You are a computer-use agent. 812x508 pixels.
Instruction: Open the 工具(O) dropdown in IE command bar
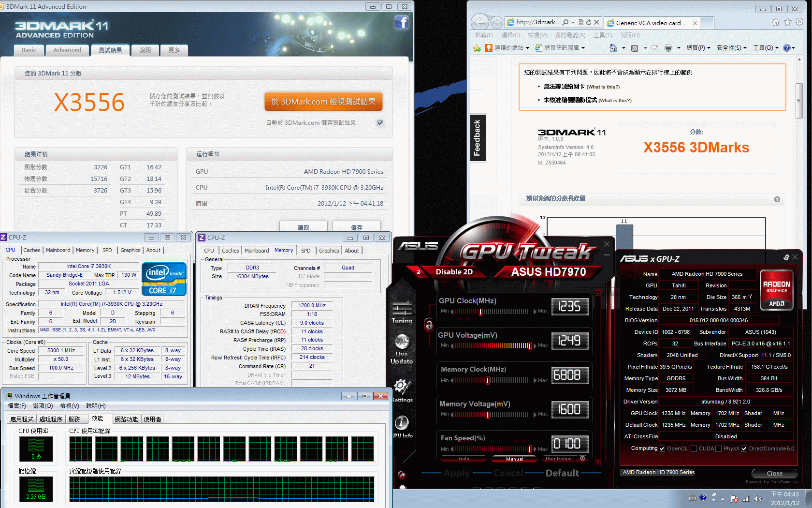(x=766, y=48)
